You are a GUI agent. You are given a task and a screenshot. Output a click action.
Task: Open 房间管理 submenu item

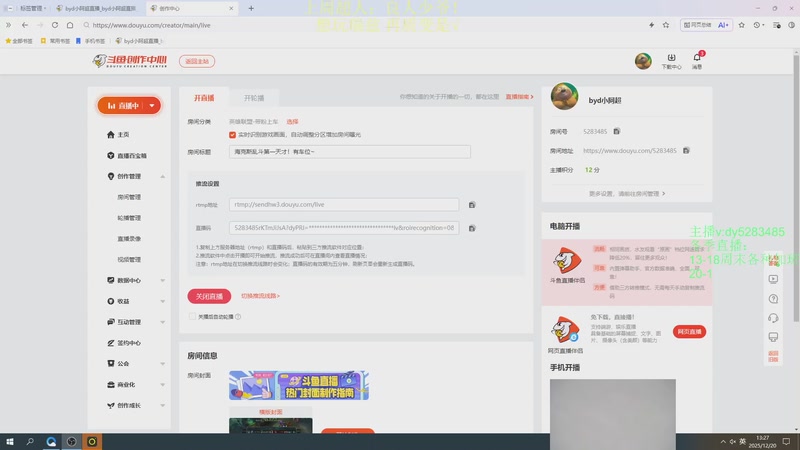tap(129, 197)
